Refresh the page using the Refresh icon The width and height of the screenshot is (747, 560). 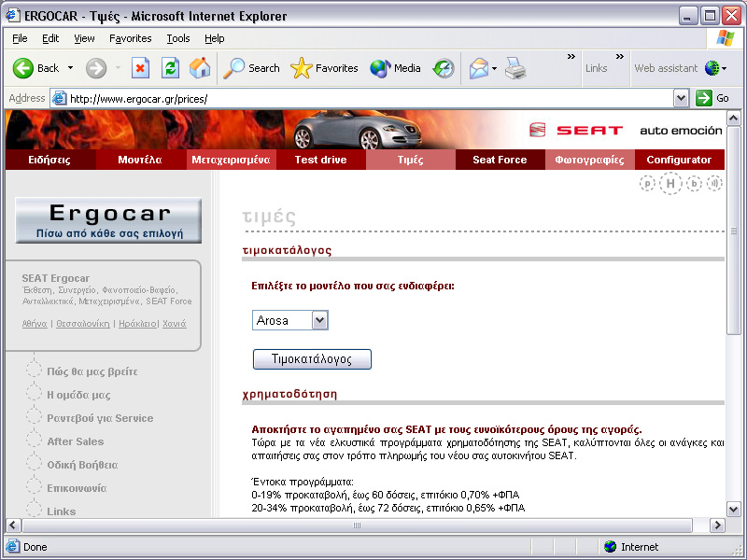pos(170,68)
